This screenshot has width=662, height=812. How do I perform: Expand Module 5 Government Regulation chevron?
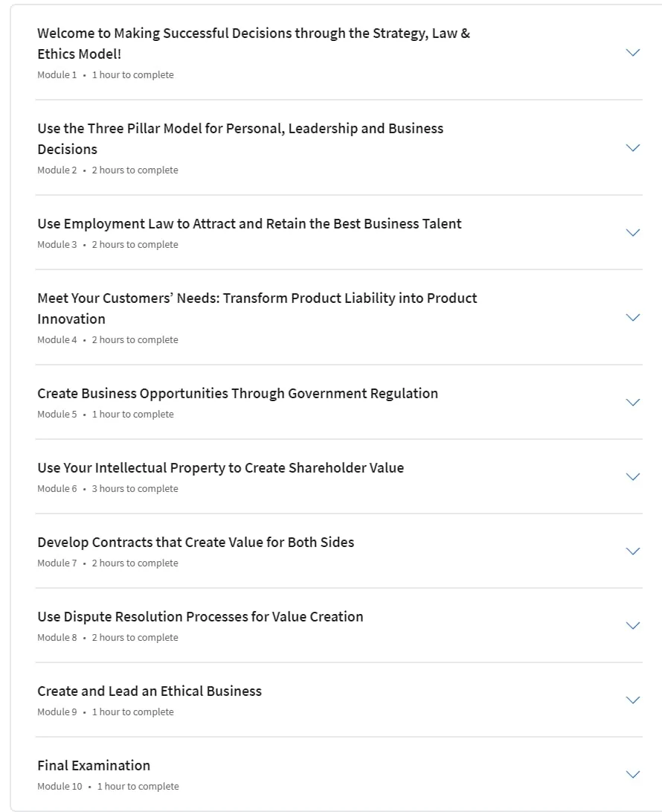[632, 403]
